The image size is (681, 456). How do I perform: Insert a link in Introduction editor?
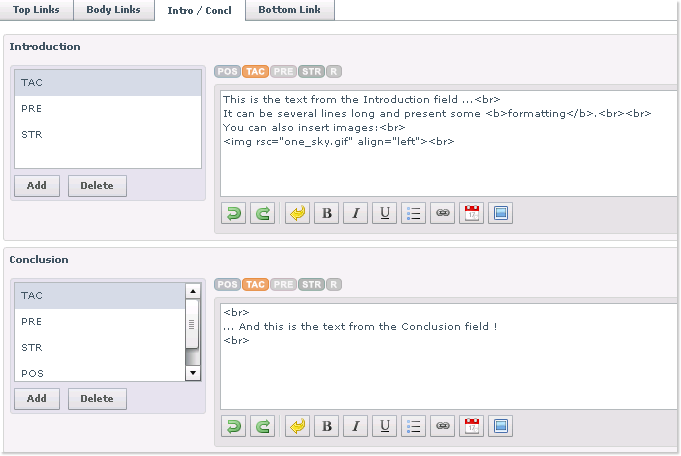(x=442, y=213)
